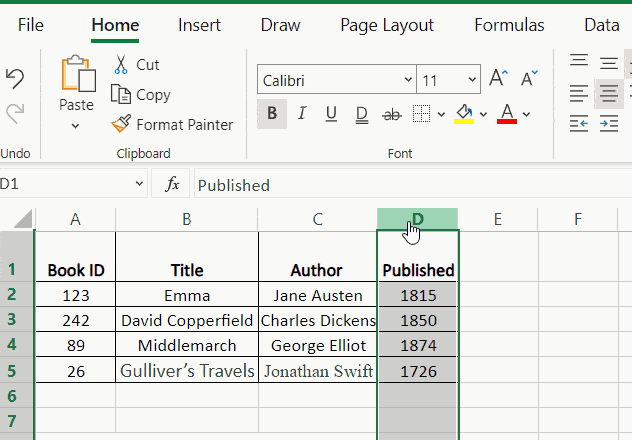Decrease font size with the smaller A
Viewport: 632px width, 440px height.
point(529,78)
